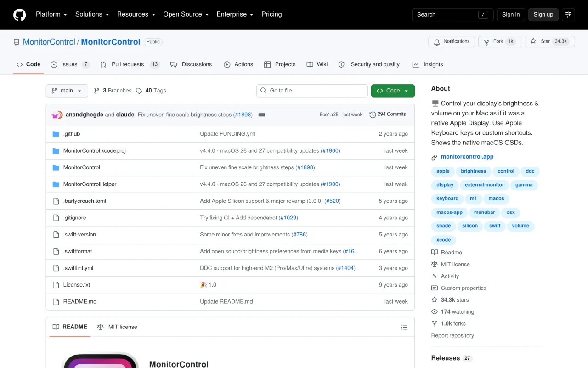The height and width of the screenshot is (368, 588).
Task: Expand the Platform menu
Action: coord(51,15)
